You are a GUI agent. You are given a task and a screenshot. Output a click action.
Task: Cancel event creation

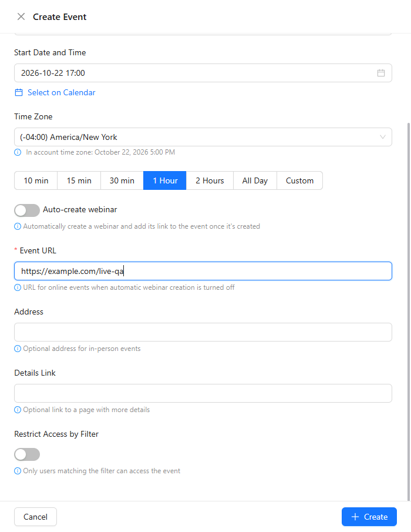pyautogui.click(x=36, y=517)
